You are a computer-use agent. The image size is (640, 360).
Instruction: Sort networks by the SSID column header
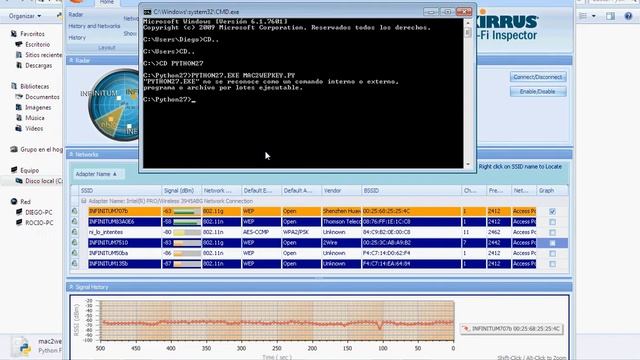point(120,191)
